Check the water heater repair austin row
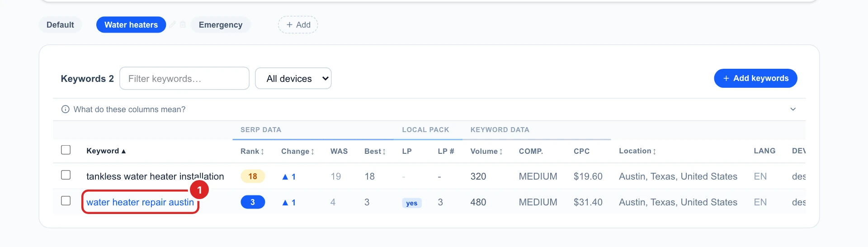This screenshot has width=868, height=247. pyautogui.click(x=66, y=200)
